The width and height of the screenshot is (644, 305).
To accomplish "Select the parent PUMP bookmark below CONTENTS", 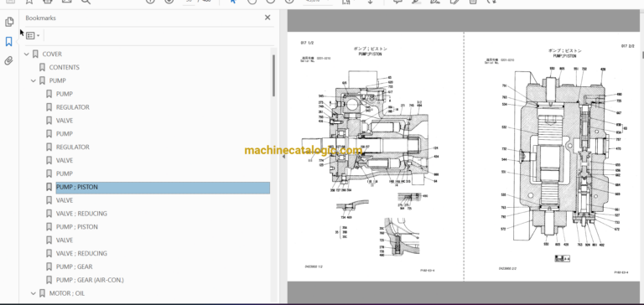I will (58, 81).
